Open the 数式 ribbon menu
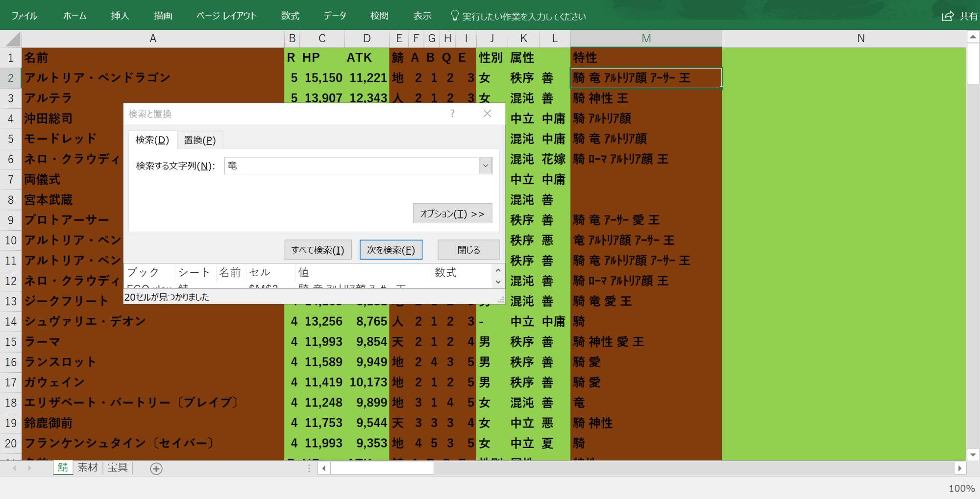The height and width of the screenshot is (499, 980). coord(290,16)
